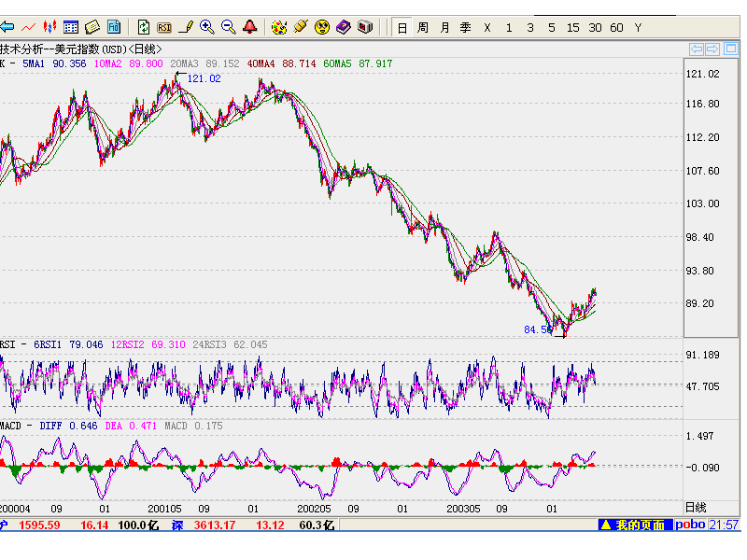Open the quote table grid icon
The width and height of the screenshot is (747, 560).
[x=71, y=27]
